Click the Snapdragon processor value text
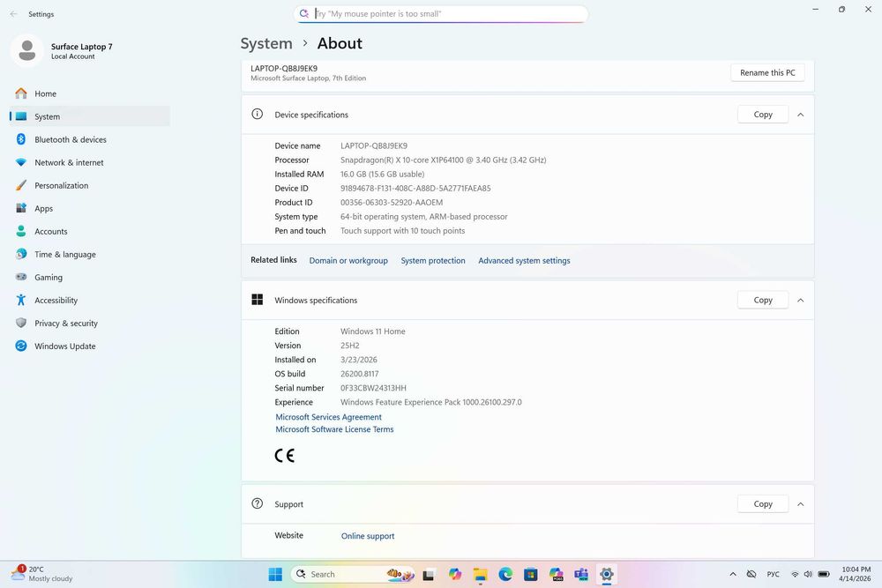882x588 pixels. tap(444, 160)
